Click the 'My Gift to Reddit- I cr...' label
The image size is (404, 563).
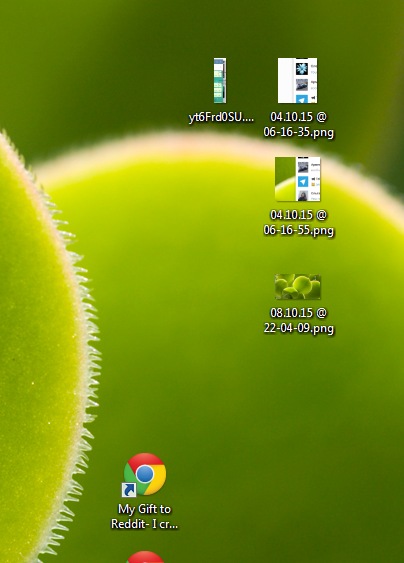(x=144, y=516)
